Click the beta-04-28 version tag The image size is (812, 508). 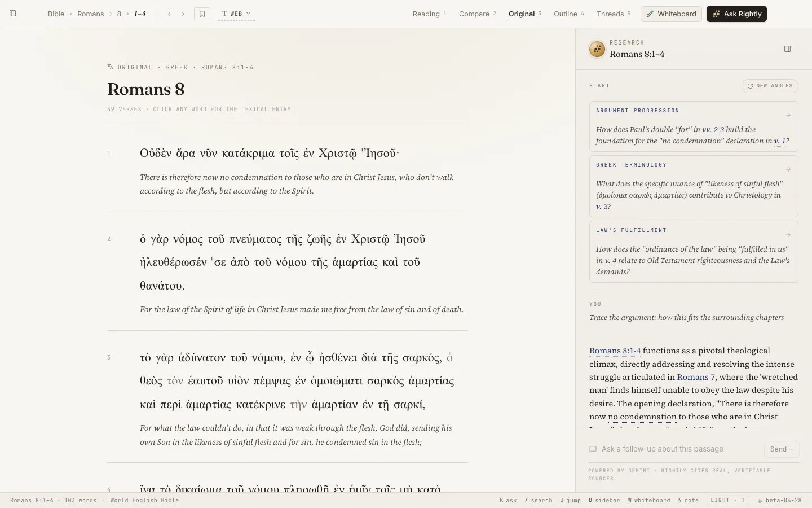pyautogui.click(x=779, y=500)
